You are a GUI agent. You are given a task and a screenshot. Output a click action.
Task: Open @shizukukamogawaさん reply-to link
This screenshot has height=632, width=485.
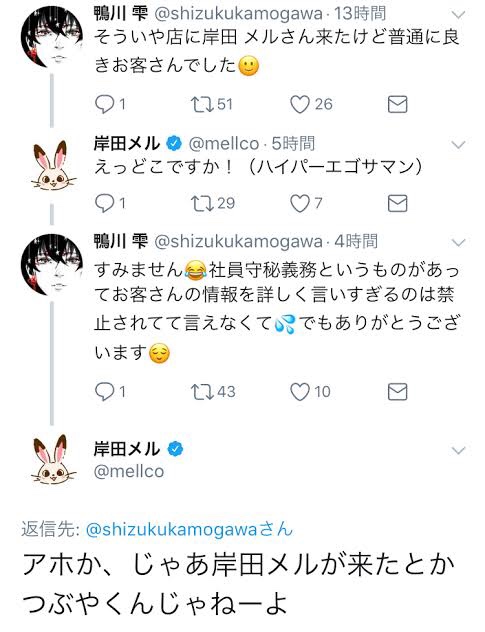(189, 529)
